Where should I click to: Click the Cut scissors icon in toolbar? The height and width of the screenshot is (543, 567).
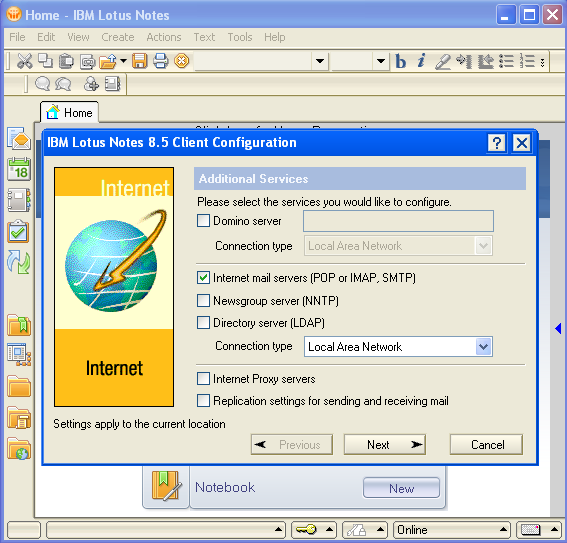coord(24,61)
